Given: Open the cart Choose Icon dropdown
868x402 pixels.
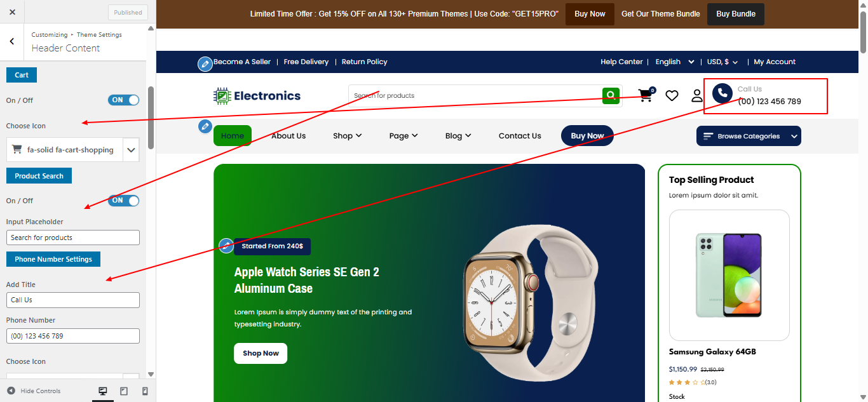Looking at the screenshot, I should tap(73, 150).
